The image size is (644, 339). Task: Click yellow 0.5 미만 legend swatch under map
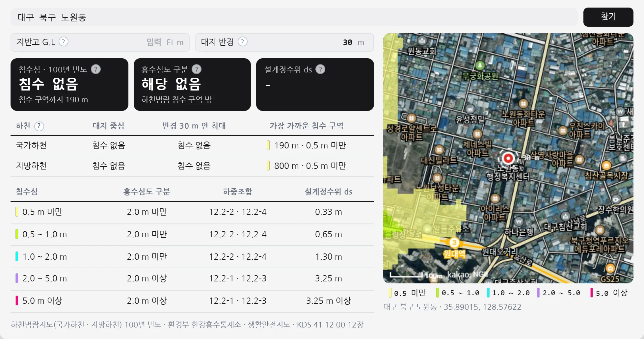[x=390, y=293]
